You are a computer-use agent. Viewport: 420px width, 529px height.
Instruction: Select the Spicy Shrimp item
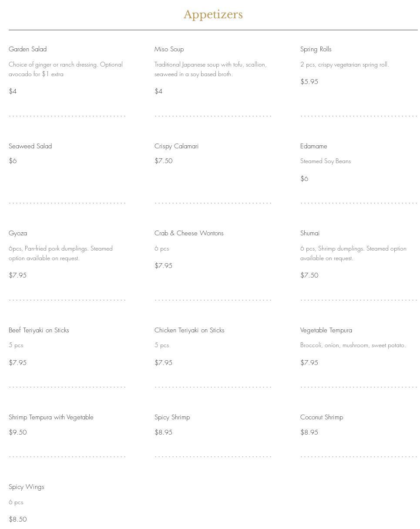click(x=172, y=417)
